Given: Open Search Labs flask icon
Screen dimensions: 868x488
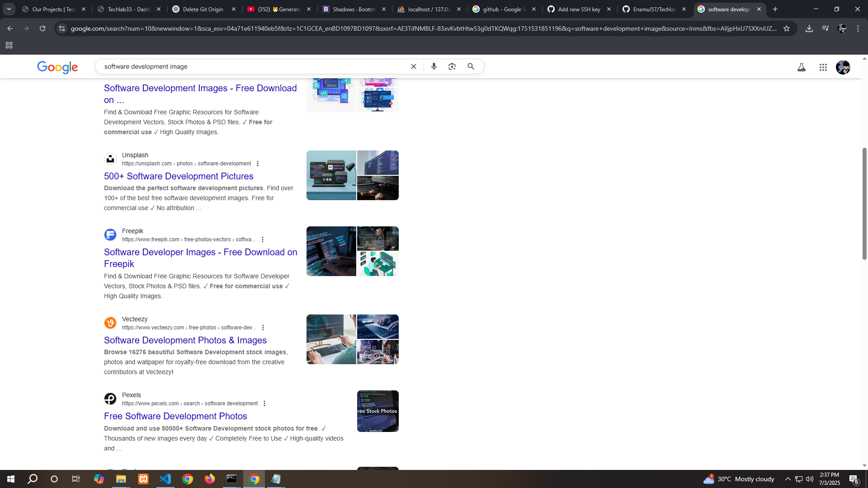Looking at the screenshot, I should [801, 67].
